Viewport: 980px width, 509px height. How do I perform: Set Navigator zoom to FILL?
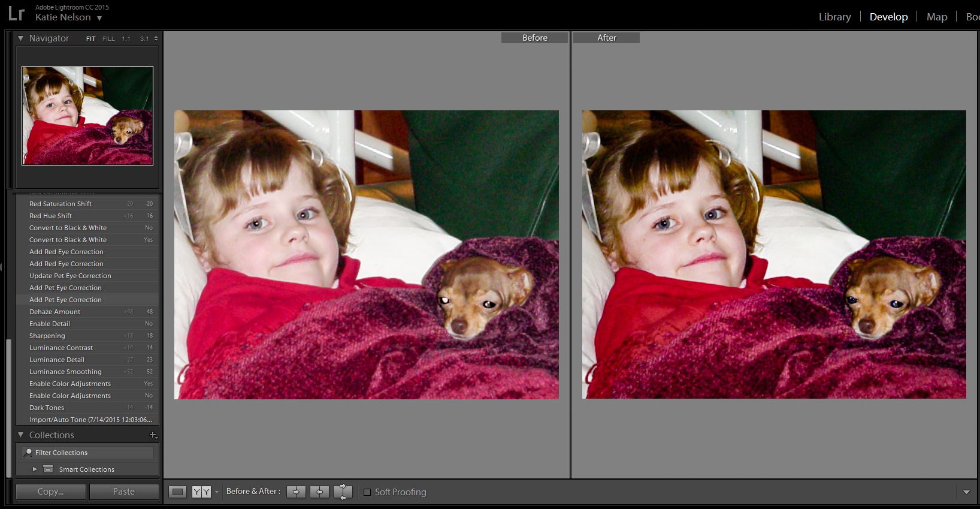(x=108, y=38)
